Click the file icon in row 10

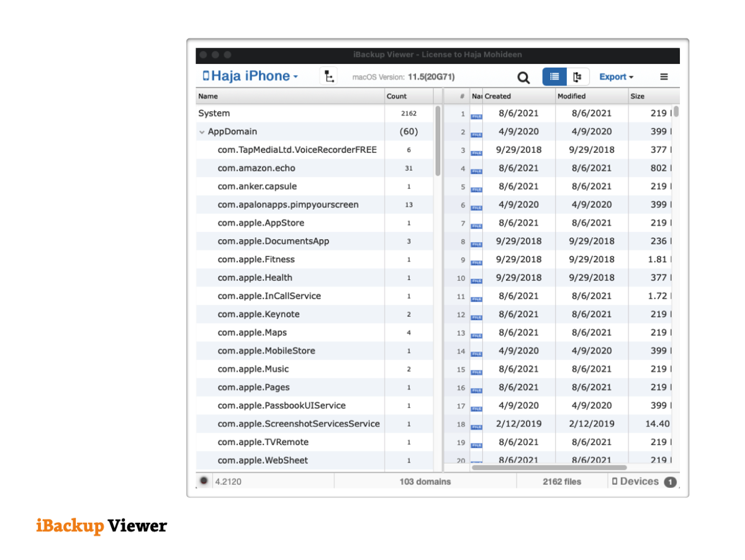[476, 279]
